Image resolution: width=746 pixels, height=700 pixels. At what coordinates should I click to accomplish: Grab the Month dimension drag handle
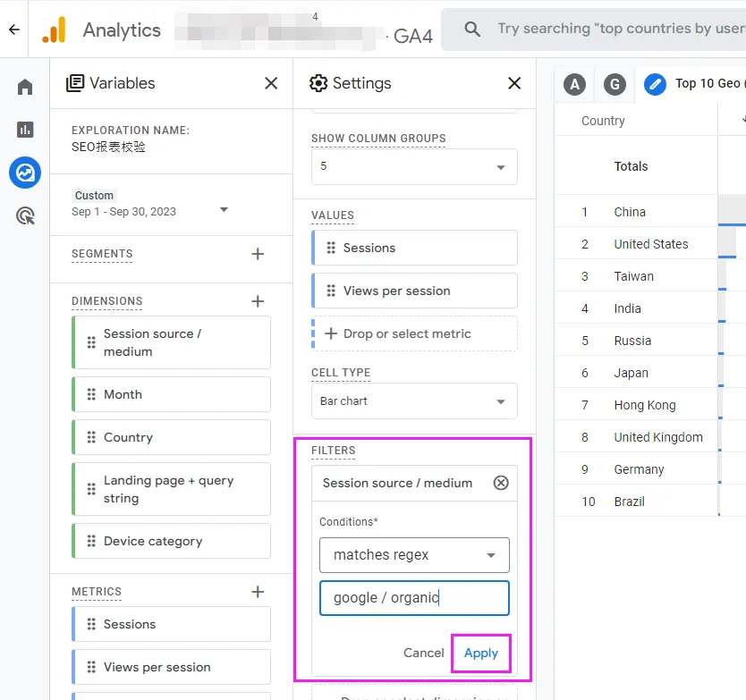point(91,394)
